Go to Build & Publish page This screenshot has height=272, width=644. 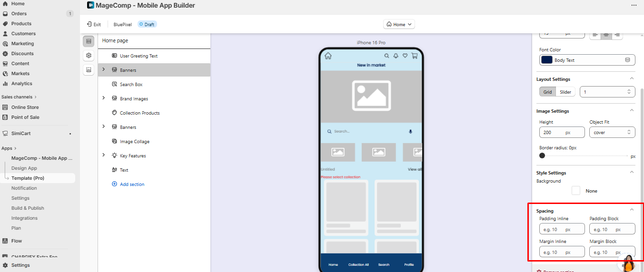[28, 208]
